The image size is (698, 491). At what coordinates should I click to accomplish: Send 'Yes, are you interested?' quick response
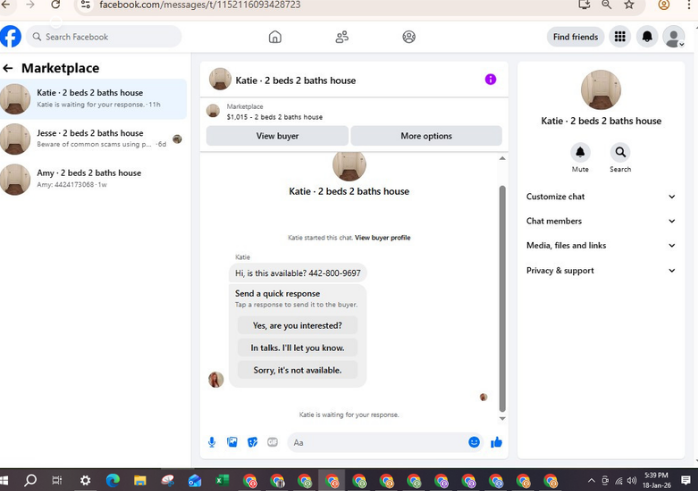[x=297, y=325]
